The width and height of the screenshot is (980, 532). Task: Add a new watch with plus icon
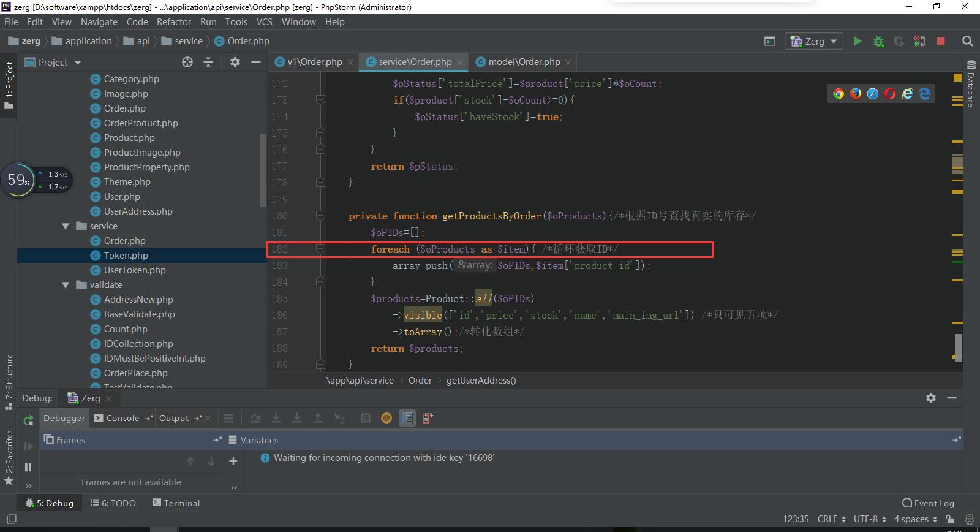click(233, 461)
